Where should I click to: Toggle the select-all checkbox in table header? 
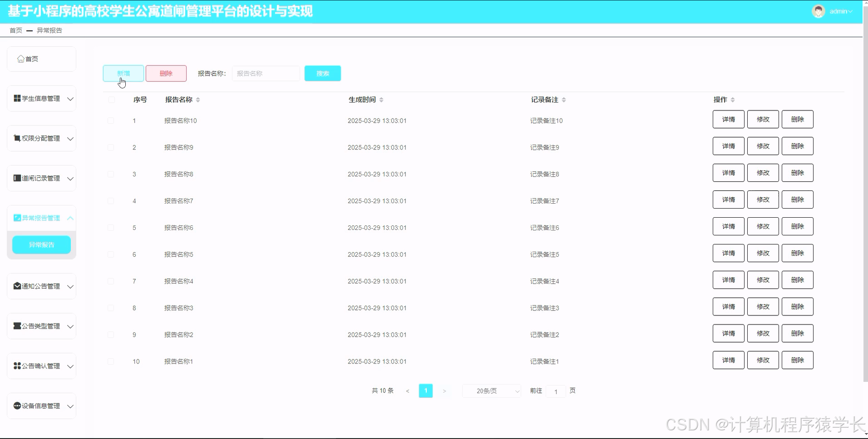pyautogui.click(x=111, y=100)
